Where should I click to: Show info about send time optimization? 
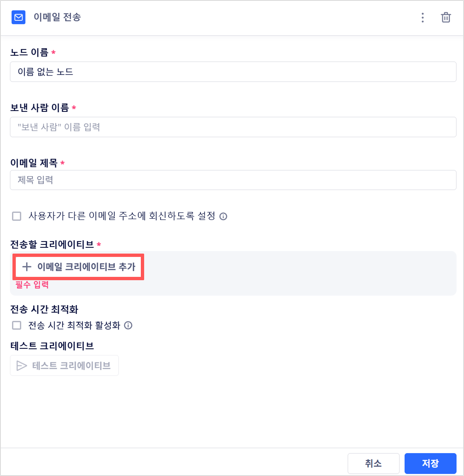point(128,326)
